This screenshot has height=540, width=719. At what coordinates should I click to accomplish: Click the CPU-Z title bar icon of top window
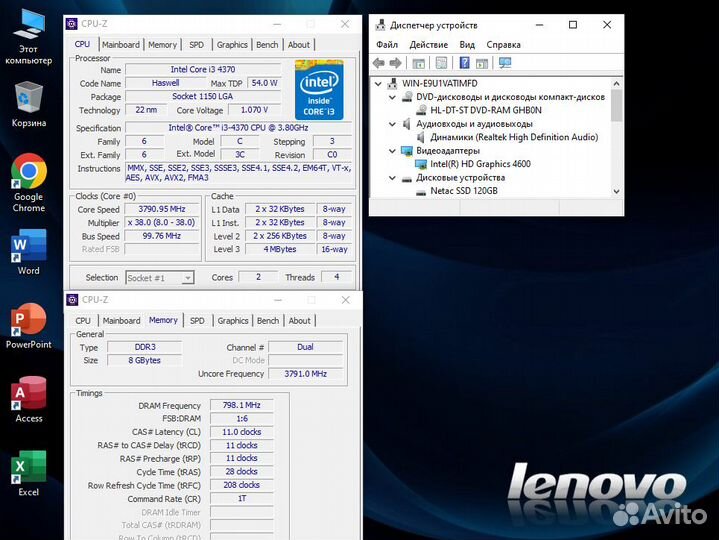(x=72, y=23)
